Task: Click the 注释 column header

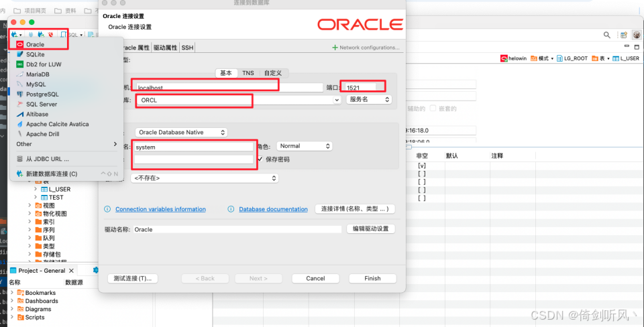Action: 497,156
